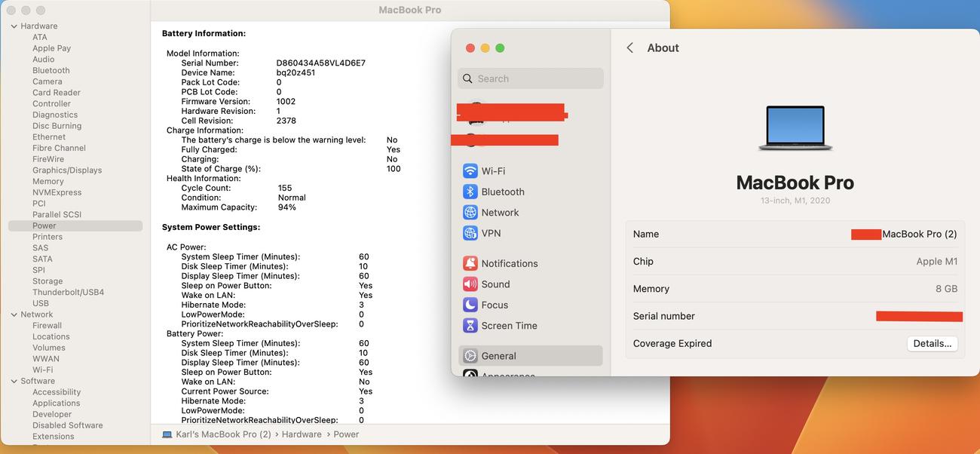Click the MacBook Pro laptop image in About

click(795, 128)
